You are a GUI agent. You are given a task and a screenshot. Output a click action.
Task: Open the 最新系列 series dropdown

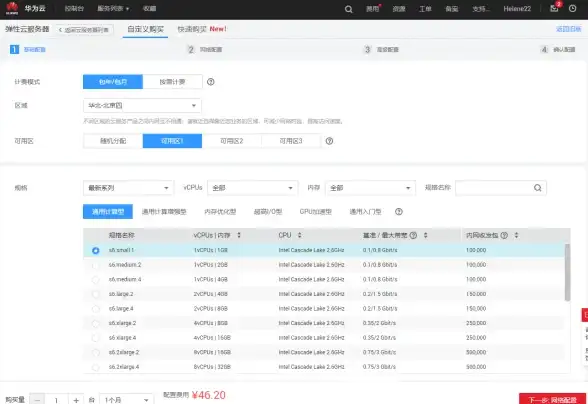128,188
